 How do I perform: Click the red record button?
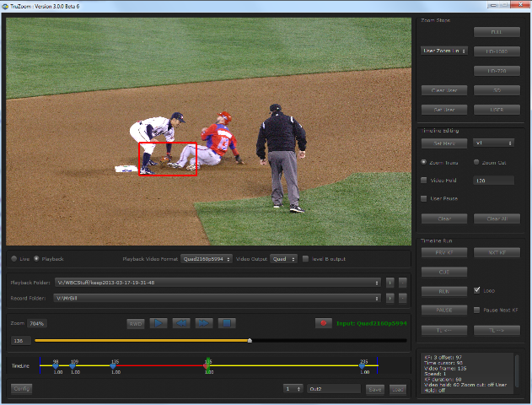pyautogui.click(x=323, y=322)
